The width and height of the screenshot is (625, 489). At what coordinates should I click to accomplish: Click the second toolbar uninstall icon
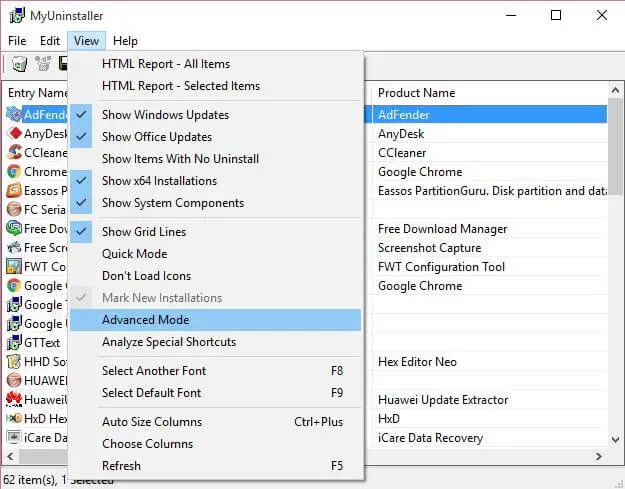click(x=43, y=64)
